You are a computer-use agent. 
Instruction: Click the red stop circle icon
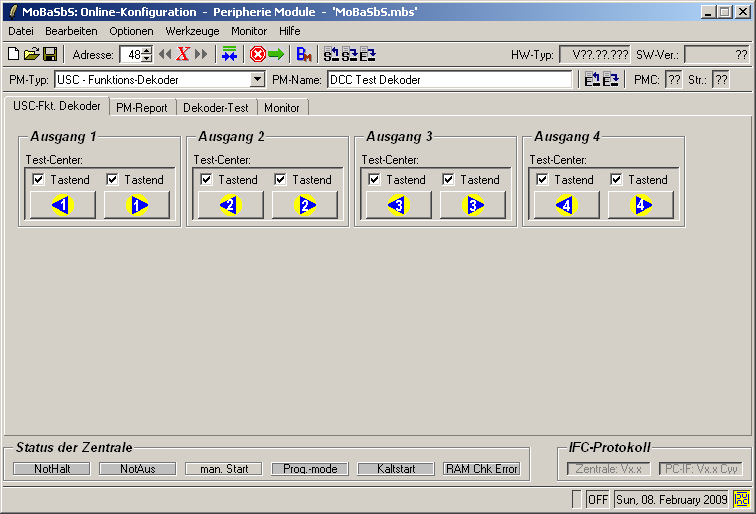coord(257,54)
